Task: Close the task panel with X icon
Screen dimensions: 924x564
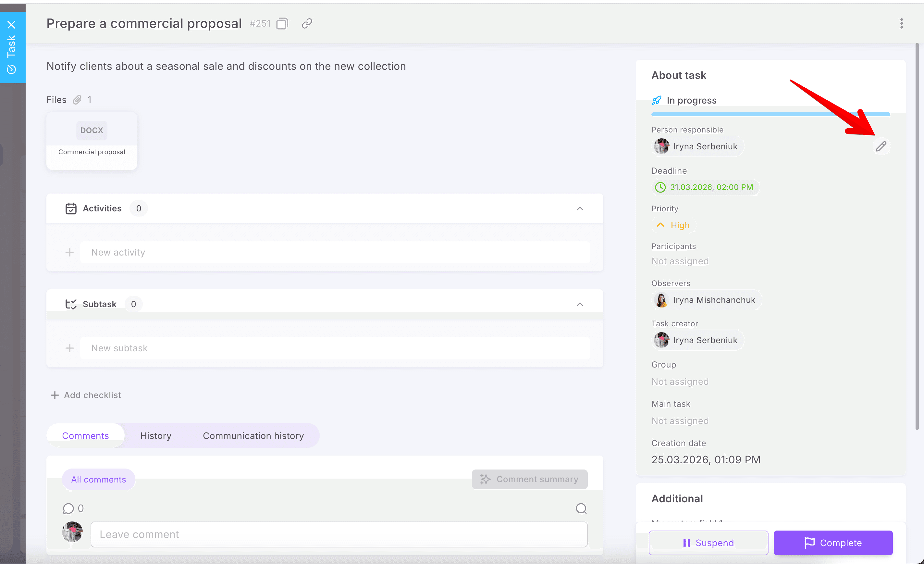Action: [12, 25]
